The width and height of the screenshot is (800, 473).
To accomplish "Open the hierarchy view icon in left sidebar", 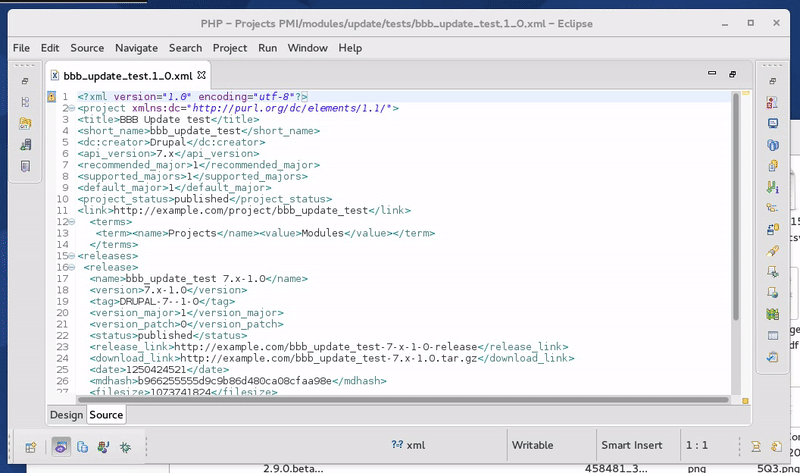I will pyautogui.click(x=25, y=102).
